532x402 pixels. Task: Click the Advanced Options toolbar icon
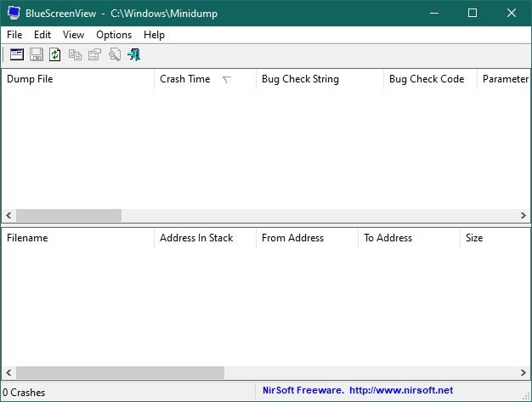point(17,55)
